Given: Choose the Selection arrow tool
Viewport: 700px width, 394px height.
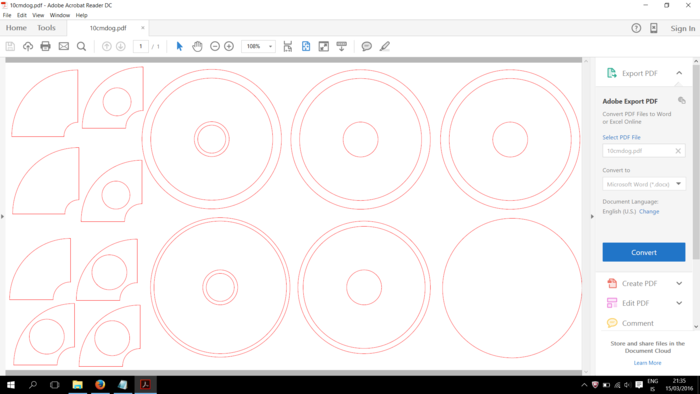Looking at the screenshot, I should [179, 46].
